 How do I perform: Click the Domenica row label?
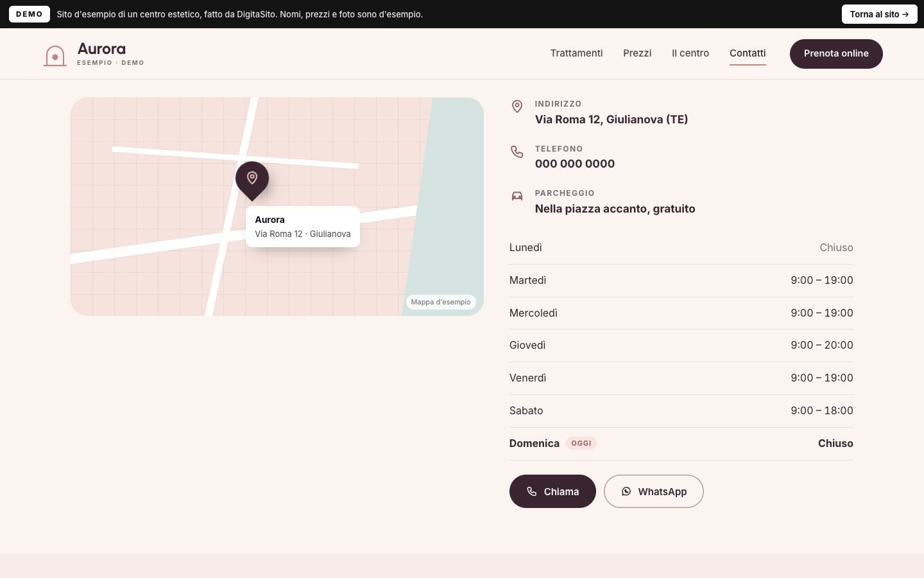pyautogui.click(x=535, y=444)
